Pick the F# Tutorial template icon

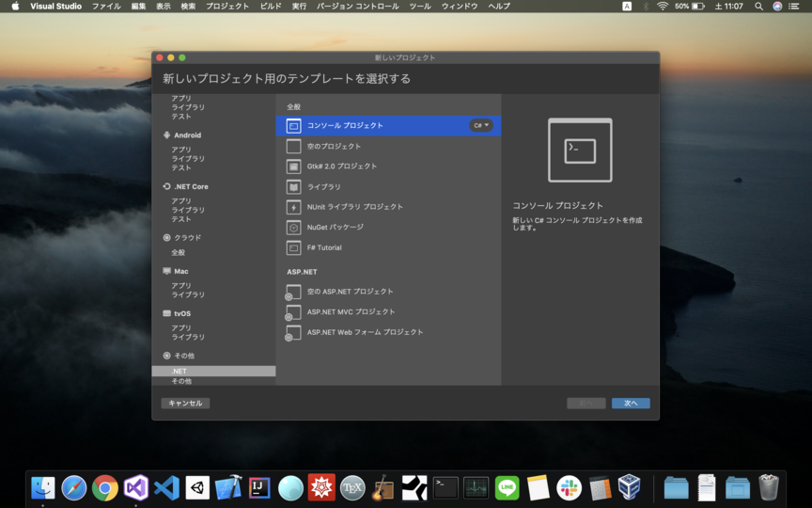(x=293, y=247)
